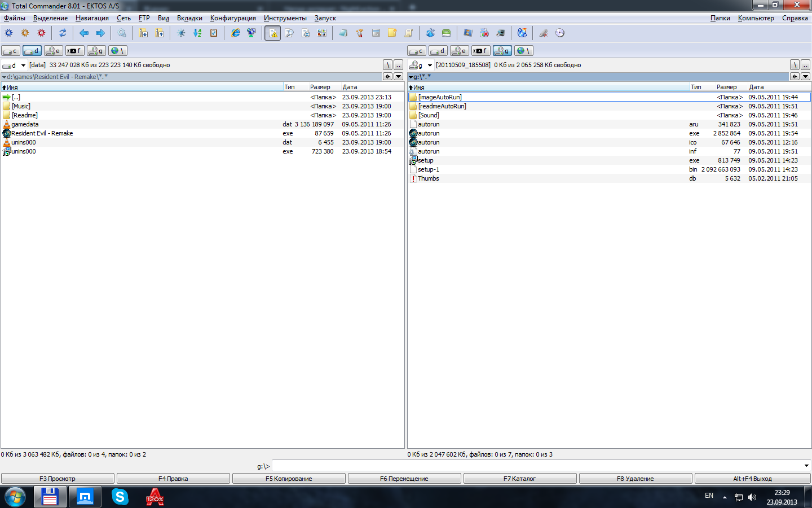
Task: Open the Навигация menu
Action: (92, 18)
